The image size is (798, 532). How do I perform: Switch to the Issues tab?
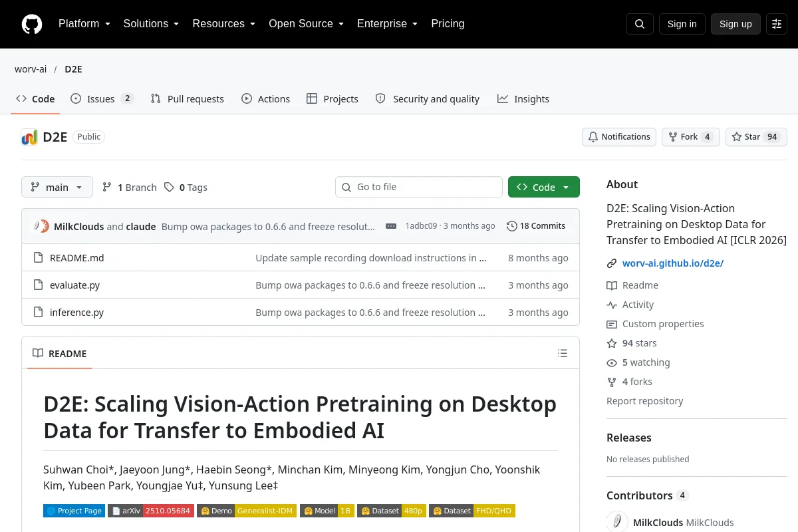[x=102, y=98]
